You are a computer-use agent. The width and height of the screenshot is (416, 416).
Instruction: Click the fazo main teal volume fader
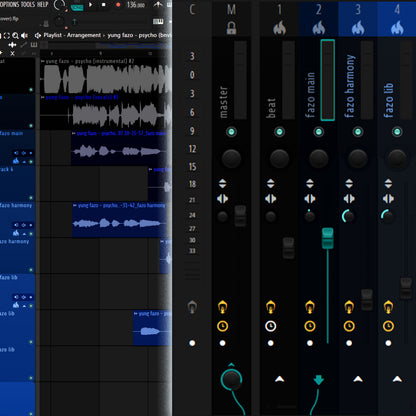coord(328,238)
